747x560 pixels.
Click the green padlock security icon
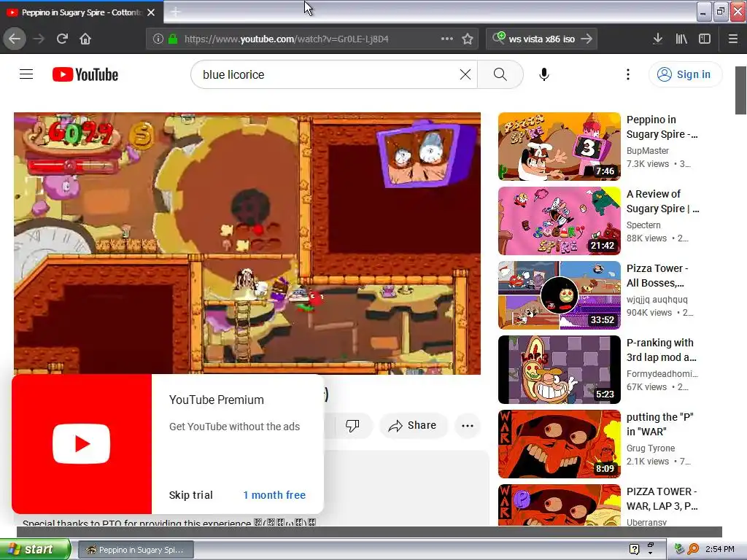(174, 39)
